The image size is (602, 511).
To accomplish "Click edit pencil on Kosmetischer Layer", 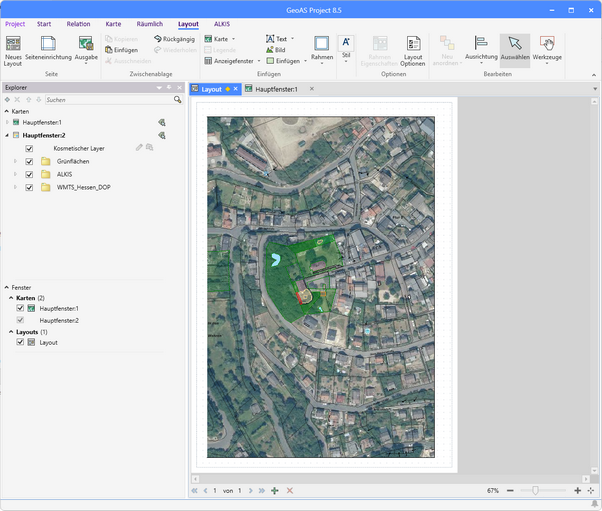I will tap(139, 147).
